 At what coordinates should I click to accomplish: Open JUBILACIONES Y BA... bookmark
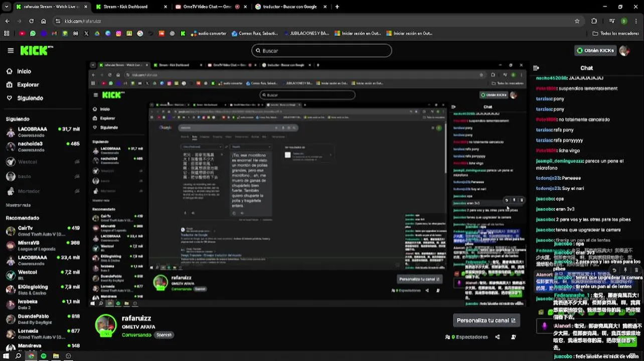tap(305, 34)
